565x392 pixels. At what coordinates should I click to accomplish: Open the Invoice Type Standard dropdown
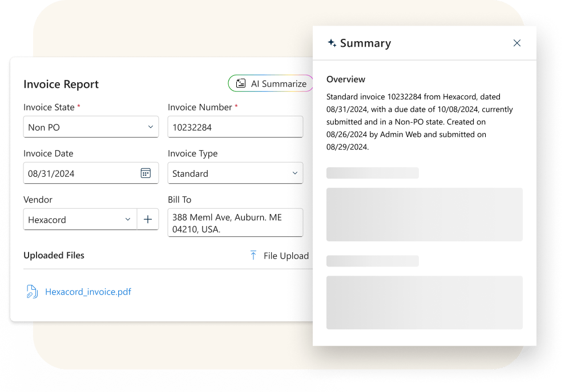pos(235,173)
